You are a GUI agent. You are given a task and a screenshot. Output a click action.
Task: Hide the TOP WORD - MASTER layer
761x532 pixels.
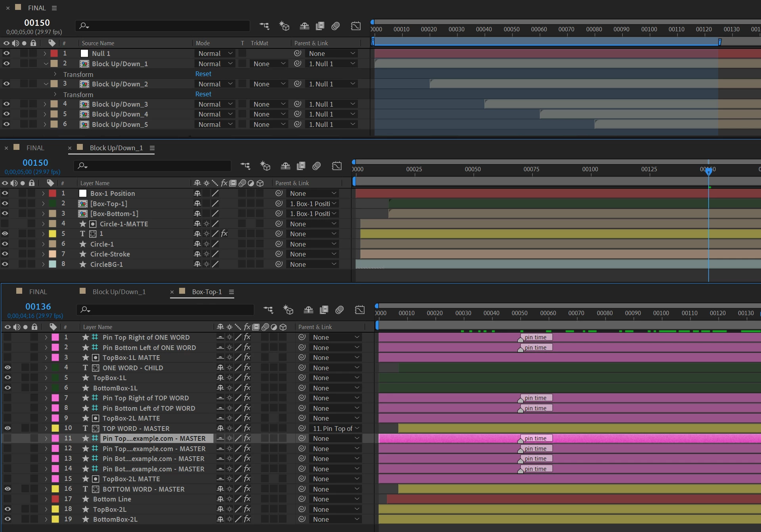(x=8, y=429)
